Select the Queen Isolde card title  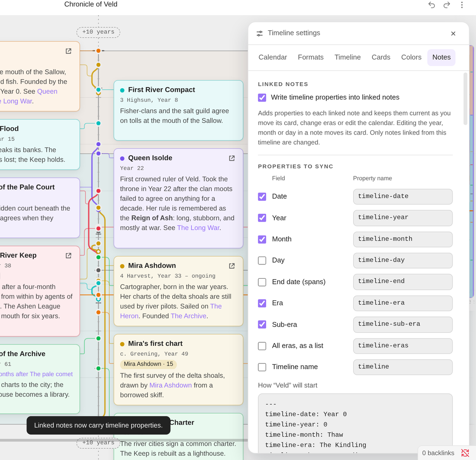[150, 158]
